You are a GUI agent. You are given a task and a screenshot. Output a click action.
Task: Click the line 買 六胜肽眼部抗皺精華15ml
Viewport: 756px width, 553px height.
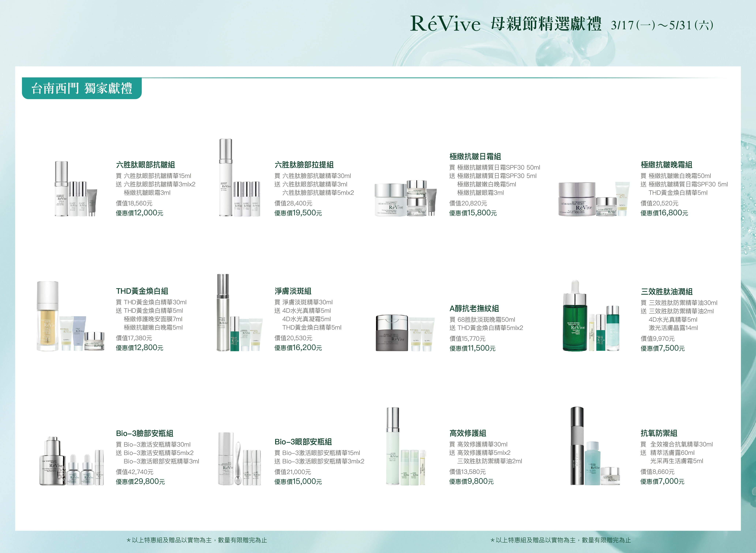(x=154, y=176)
